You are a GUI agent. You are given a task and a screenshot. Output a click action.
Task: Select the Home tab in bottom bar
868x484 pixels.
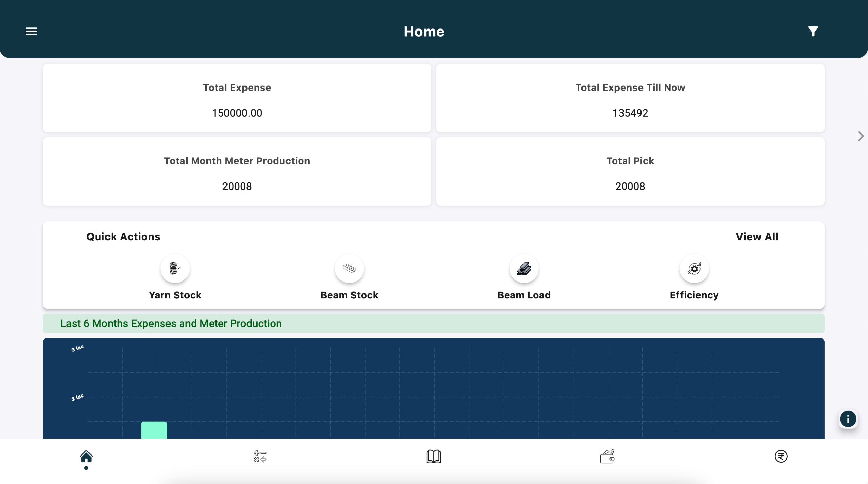[x=86, y=457]
